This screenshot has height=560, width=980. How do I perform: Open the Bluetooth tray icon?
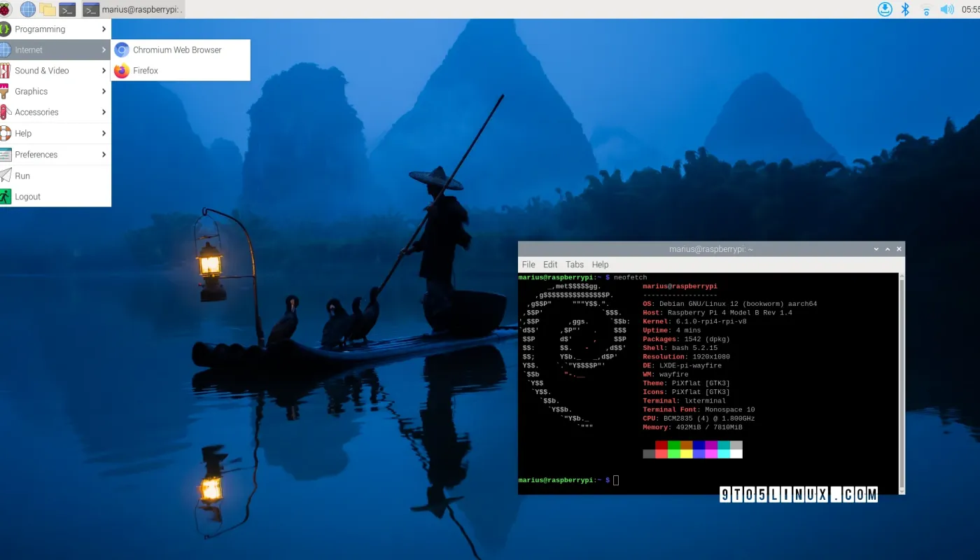pos(904,9)
